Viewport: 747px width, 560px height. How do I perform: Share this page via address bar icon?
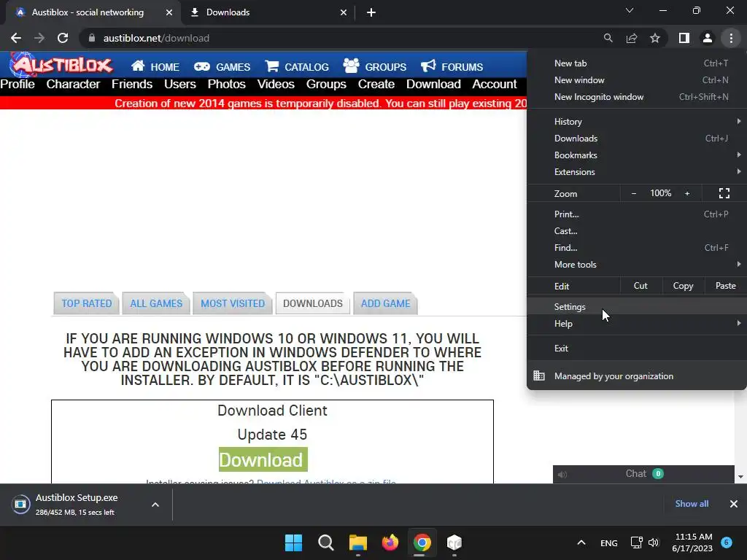(632, 38)
